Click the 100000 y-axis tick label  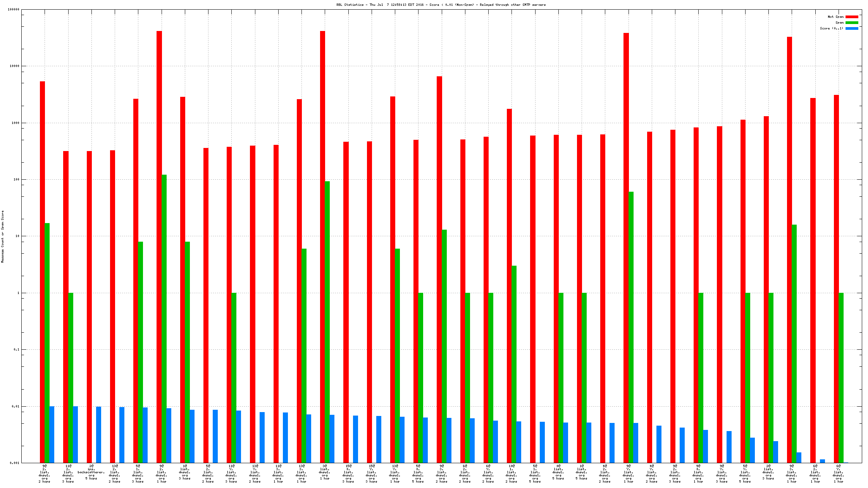(14, 10)
